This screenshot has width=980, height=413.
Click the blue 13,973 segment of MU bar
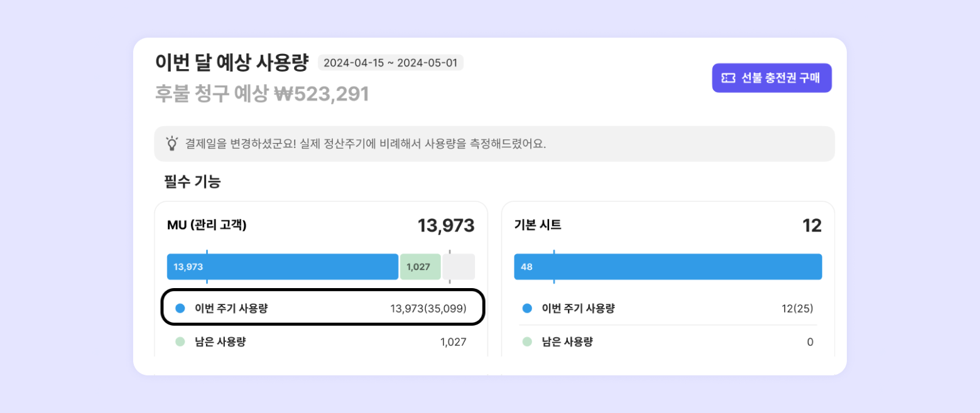[283, 267]
